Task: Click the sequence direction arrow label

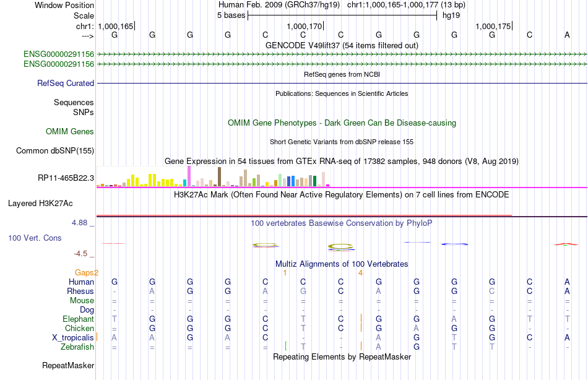Action: (x=88, y=36)
